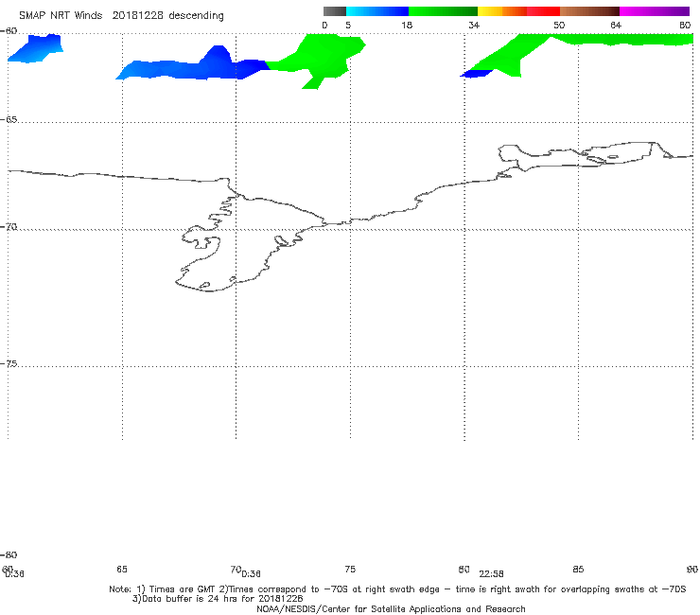
Task: Click the gray 0–5 segment of the color bar
Action: tap(334, 11)
